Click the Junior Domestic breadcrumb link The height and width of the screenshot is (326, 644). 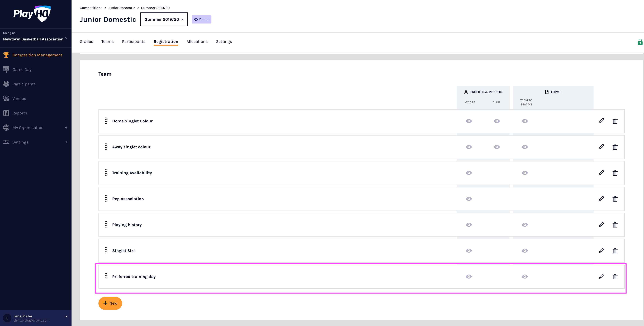click(121, 8)
